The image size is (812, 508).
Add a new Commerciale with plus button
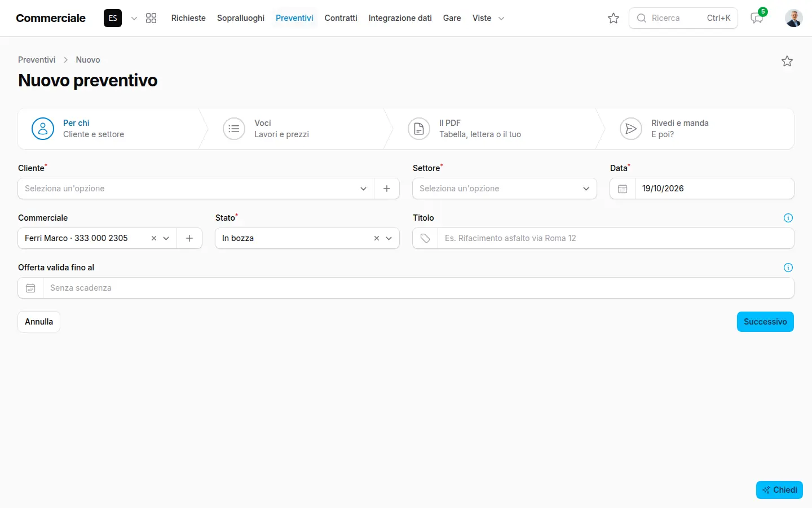pyautogui.click(x=189, y=238)
